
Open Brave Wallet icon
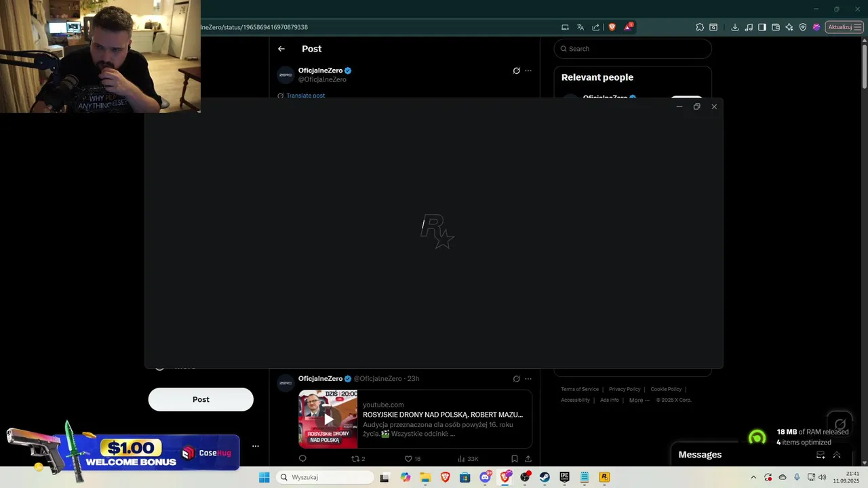(x=776, y=27)
